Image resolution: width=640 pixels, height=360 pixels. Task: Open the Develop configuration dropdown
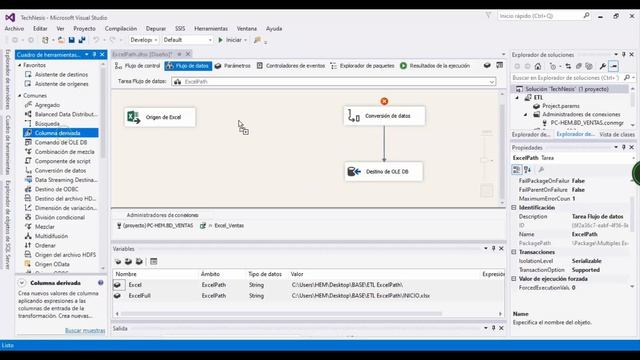point(144,40)
